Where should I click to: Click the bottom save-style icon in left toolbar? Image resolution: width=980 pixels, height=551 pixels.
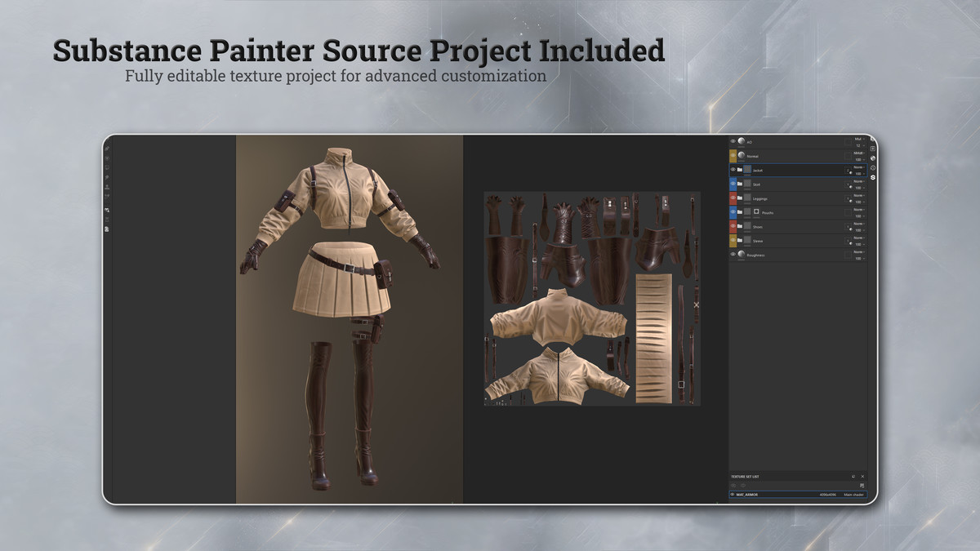(x=107, y=229)
